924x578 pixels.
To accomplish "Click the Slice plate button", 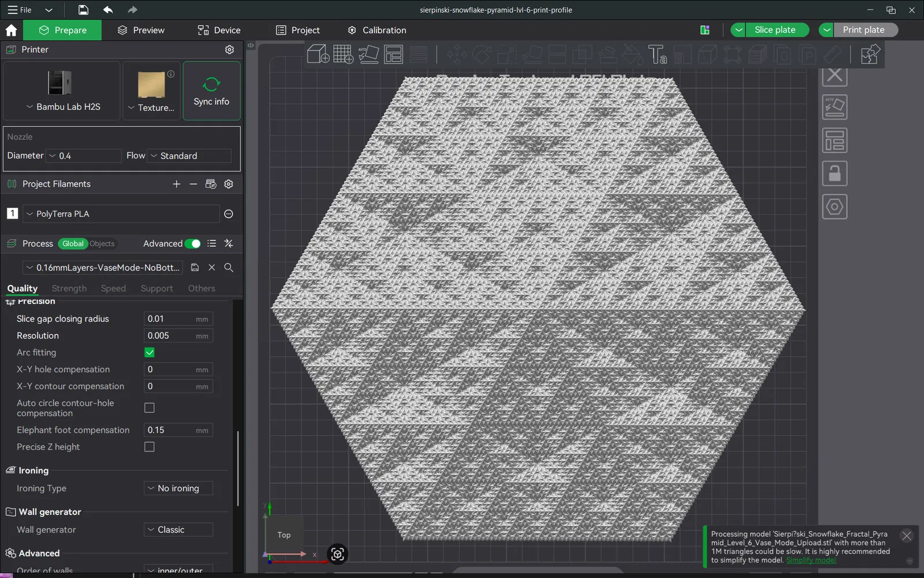I will [774, 30].
